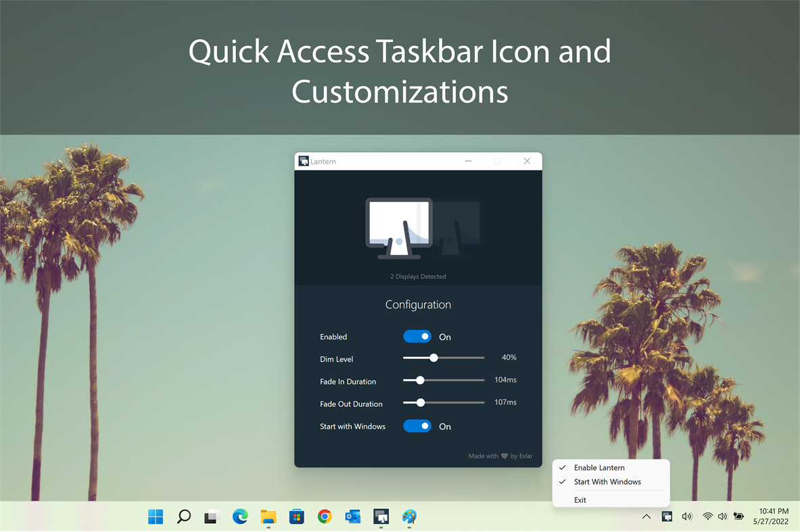Click the Fade In Duration slider
The height and width of the screenshot is (532, 800).
[444, 380]
